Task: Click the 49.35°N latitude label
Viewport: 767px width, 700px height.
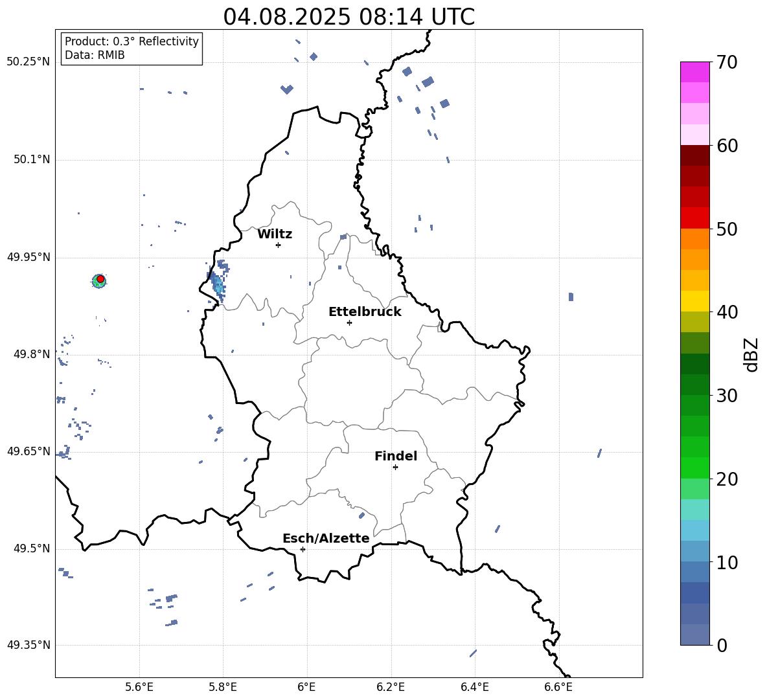Action: [29, 645]
